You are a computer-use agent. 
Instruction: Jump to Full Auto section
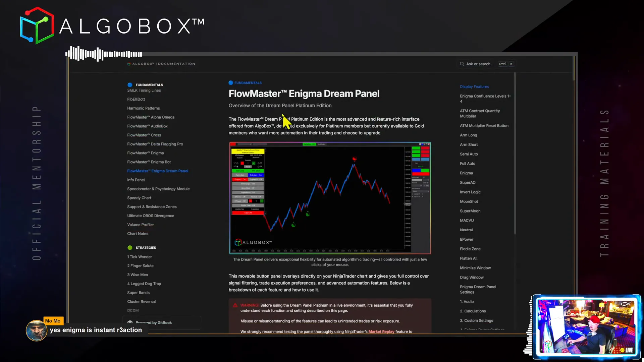click(x=467, y=164)
